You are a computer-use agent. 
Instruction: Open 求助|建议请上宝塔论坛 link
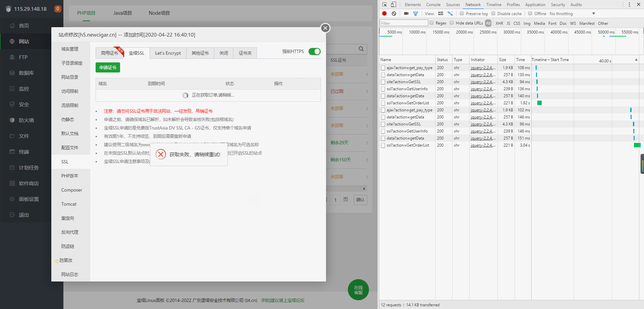pos(283,300)
